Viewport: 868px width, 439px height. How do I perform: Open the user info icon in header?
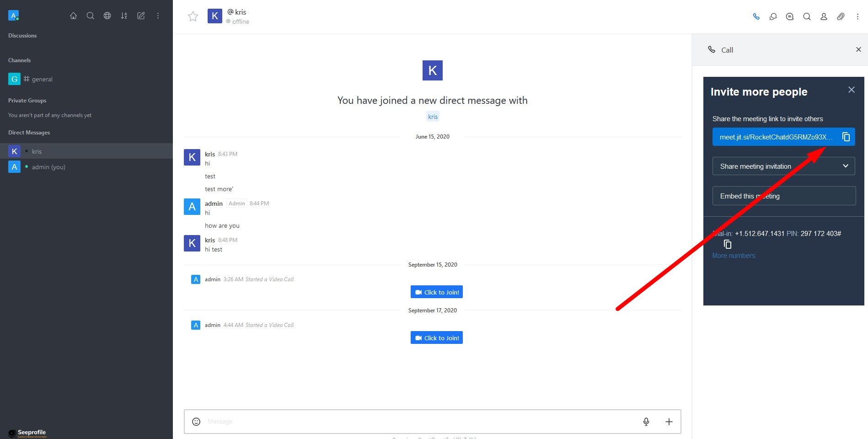(824, 16)
